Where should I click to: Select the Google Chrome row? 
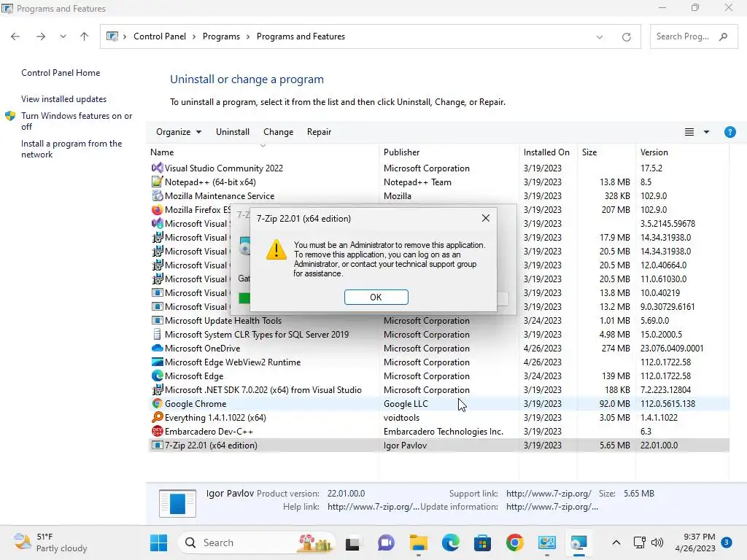click(438, 403)
